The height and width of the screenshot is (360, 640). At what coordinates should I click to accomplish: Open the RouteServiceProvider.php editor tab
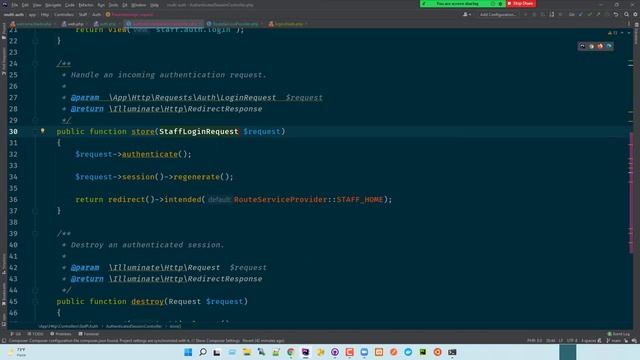[x=235, y=24]
